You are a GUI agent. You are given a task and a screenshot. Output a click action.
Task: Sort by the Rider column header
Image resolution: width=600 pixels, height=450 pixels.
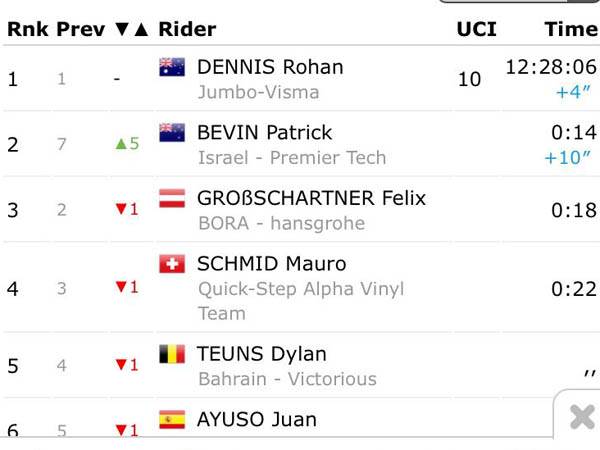pyautogui.click(x=187, y=29)
